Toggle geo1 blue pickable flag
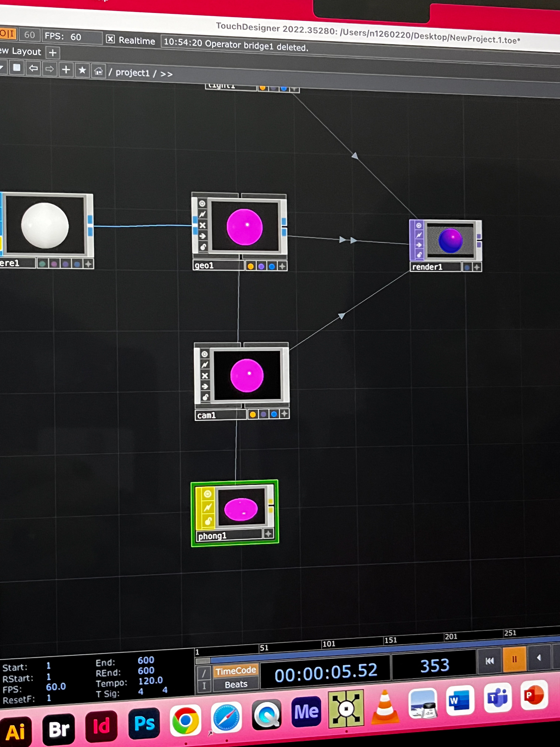This screenshot has width=560, height=747. [272, 266]
